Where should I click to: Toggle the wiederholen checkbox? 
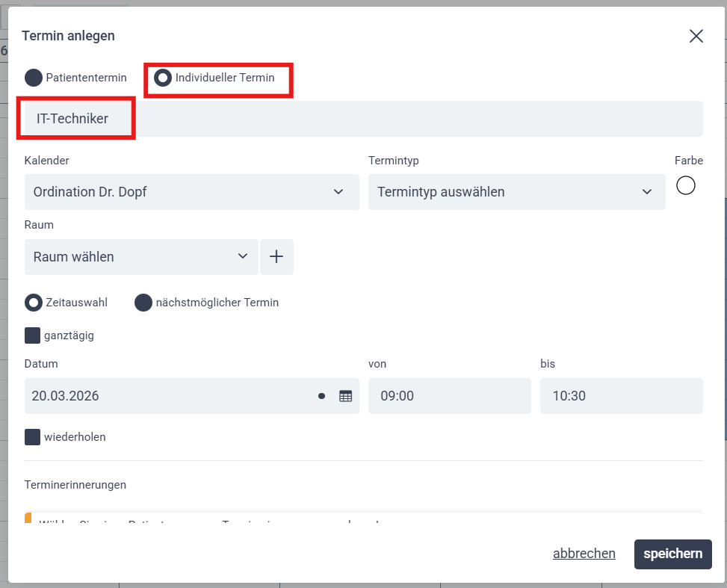click(x=33, y=437)
